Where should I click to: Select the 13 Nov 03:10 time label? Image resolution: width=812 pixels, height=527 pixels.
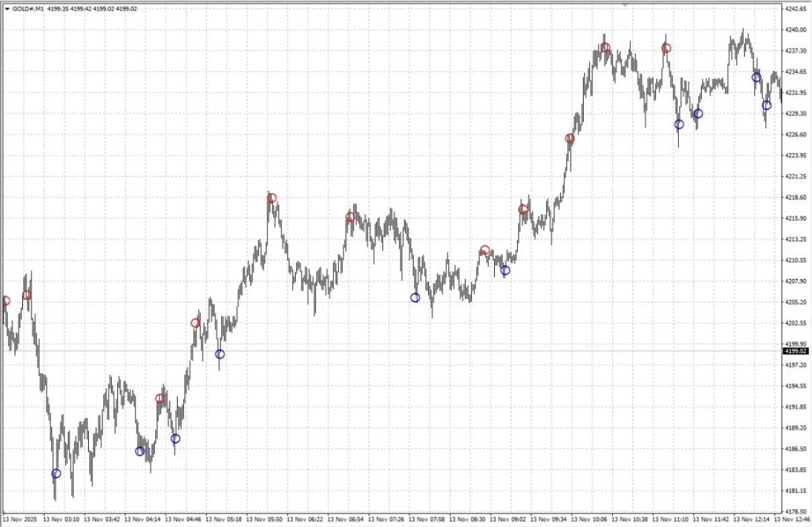coord(61,520)
